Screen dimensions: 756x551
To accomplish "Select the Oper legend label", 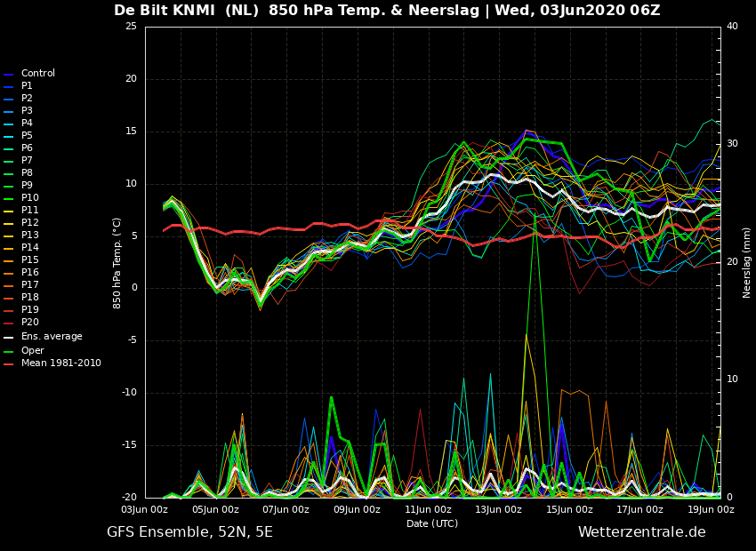I will (32, 350).
